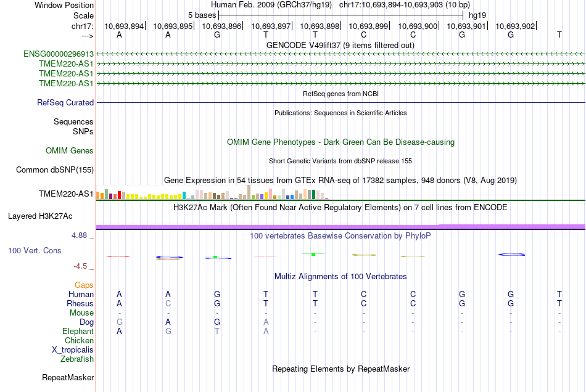
Task: Select the Zebrafish species row label
Action: (x=77, y=359)
